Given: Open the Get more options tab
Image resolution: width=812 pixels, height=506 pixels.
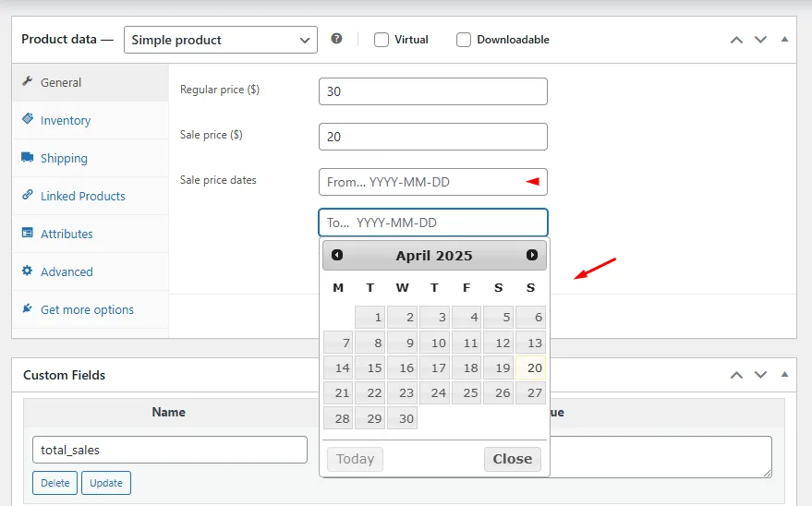Looking at the screenshot, I should (x=87, y=309).
